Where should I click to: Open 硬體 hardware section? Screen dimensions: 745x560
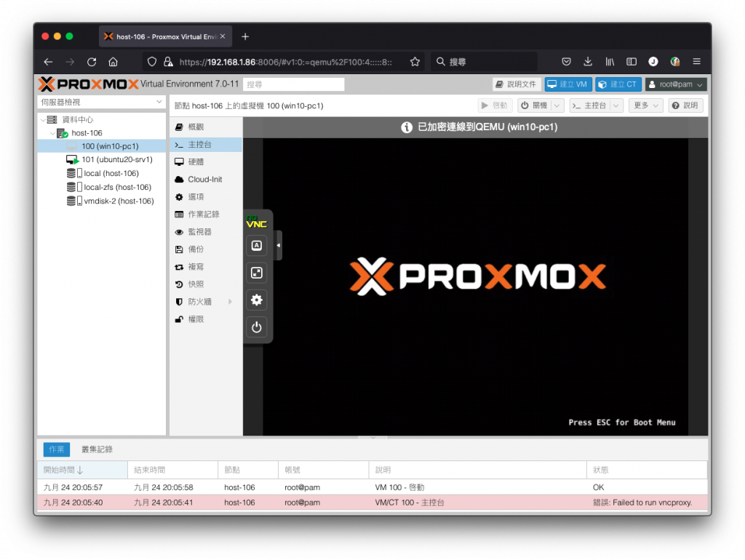[206, 162]
